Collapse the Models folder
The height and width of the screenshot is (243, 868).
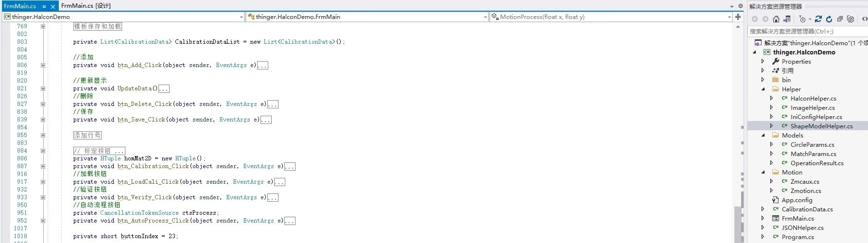[x=763, y=135]
